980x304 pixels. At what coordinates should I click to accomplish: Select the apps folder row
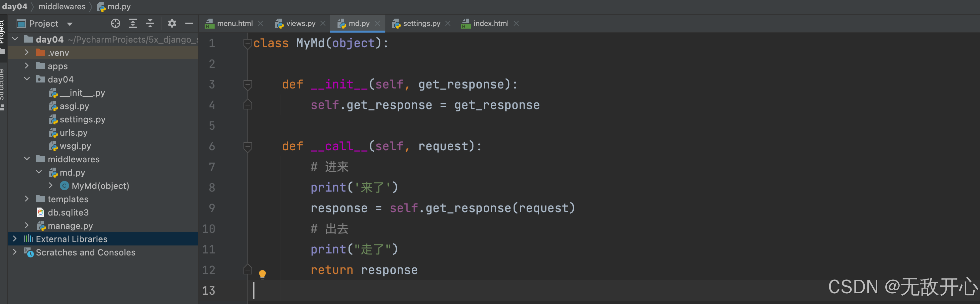(103, 66)
